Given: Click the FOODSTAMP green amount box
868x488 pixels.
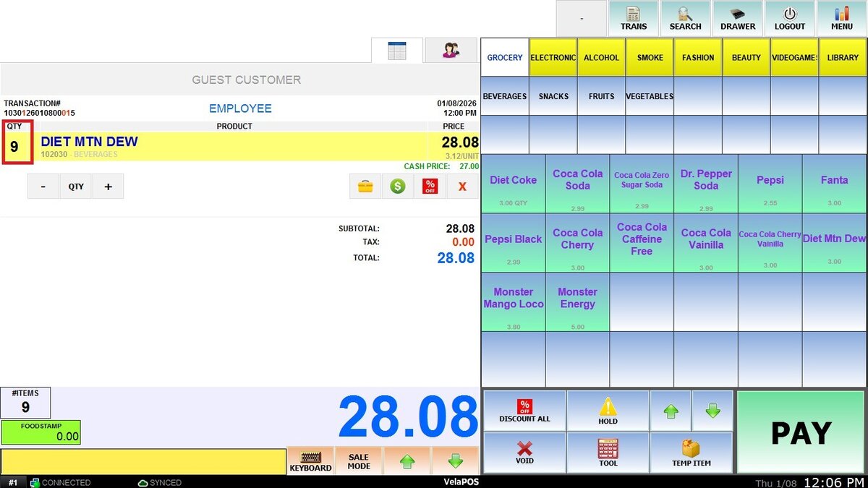Looking at the screenshot, I should pos(41,432).
